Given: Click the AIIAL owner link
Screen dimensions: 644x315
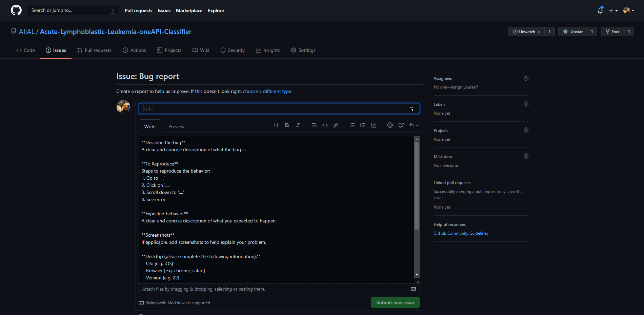Looking at the screenshot, I should click(x=27, y=32).
